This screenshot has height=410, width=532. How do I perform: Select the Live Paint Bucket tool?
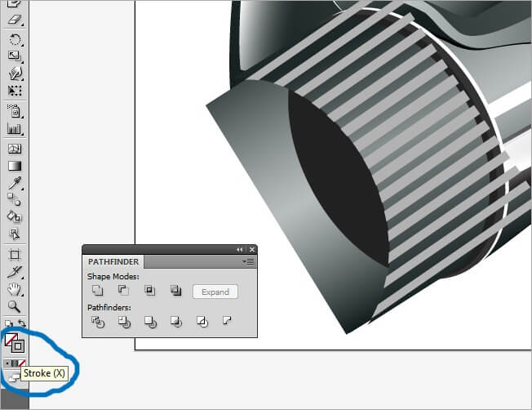tap(15, 216)
